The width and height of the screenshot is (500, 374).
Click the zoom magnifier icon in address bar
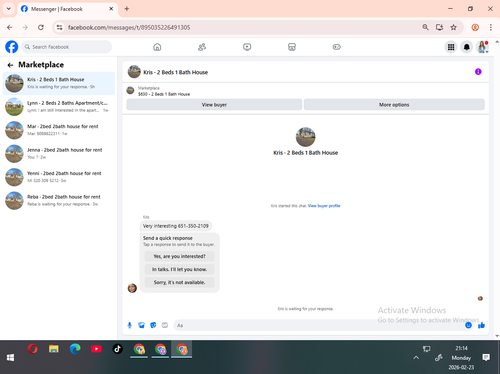(425, 27)
